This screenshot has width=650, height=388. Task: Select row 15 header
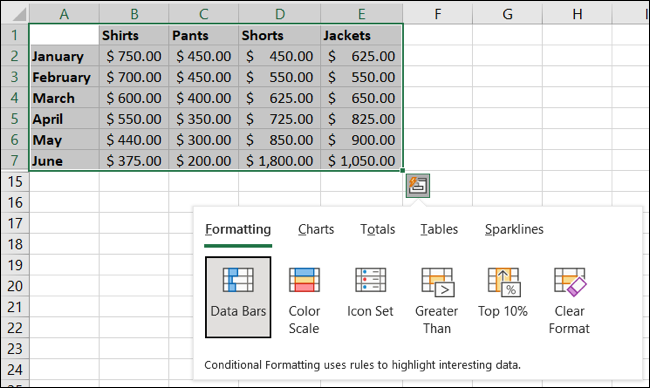pos(15,182)
